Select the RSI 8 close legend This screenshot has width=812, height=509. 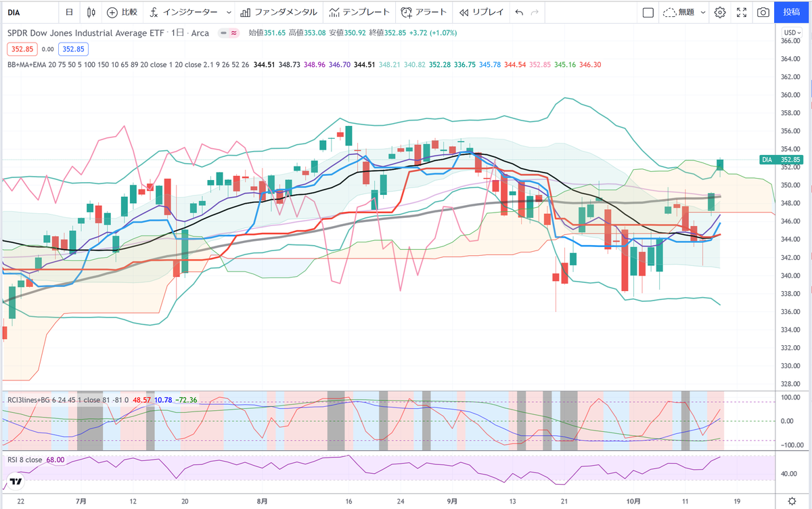tap(24, 460)
